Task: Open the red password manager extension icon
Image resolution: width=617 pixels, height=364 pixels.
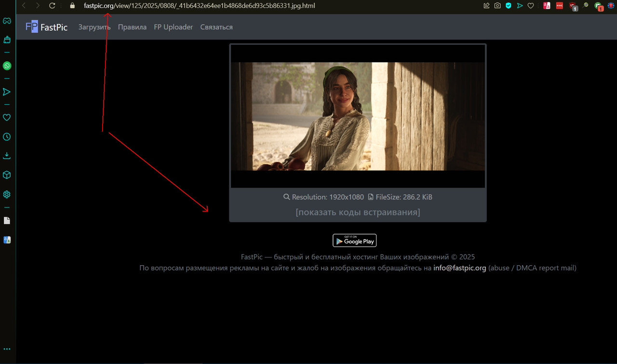Action: [x=560, y=6]
